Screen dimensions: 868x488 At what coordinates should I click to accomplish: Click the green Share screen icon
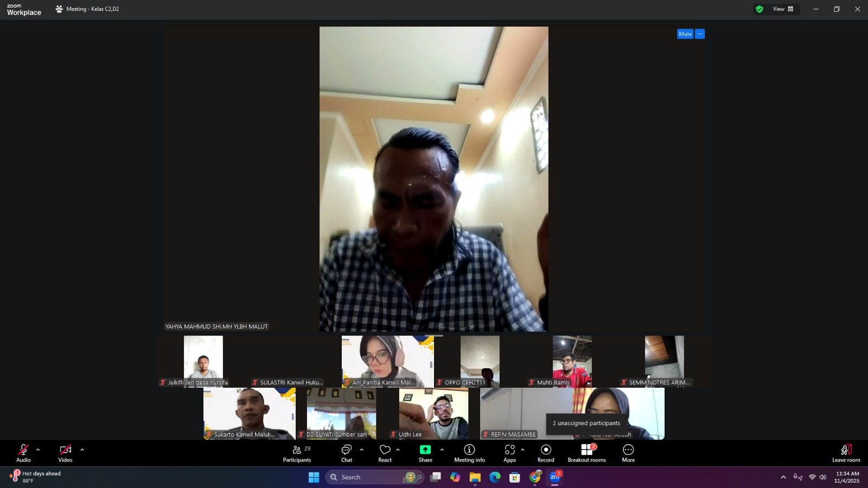(425, 450)
